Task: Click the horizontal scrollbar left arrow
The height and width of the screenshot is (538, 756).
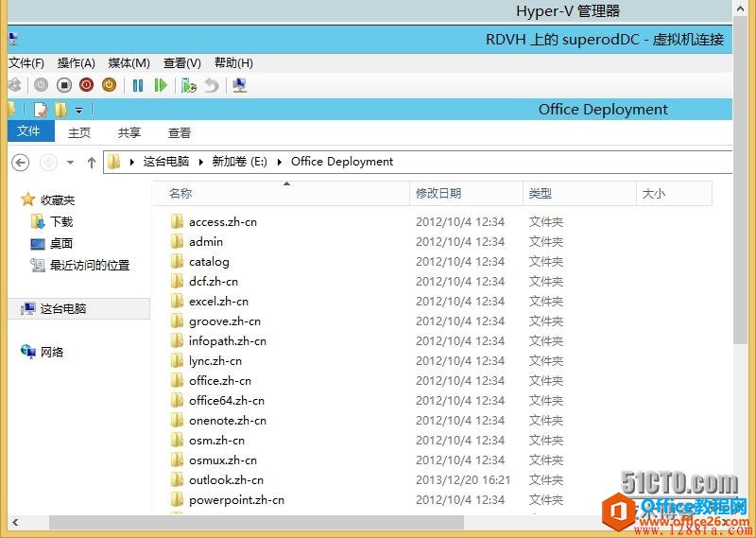Action: click(x=15, y=522)
